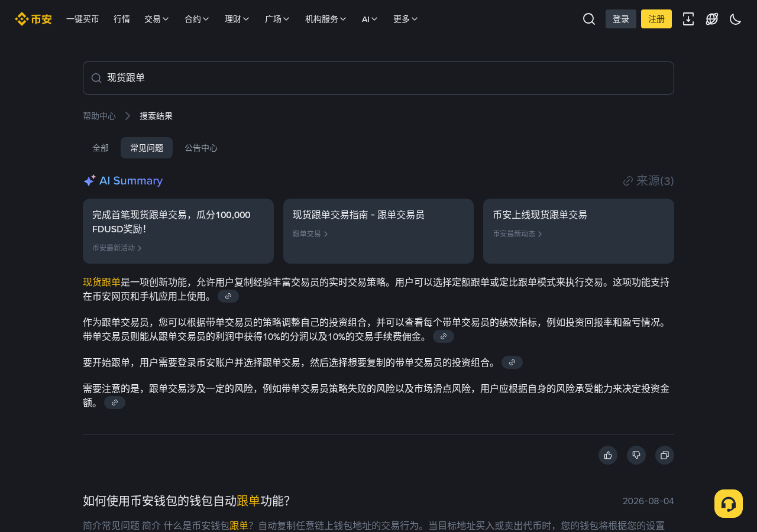Click the 跟单交易 category link
The height and width of the screenshot is (532, 757).
point(310,234)
